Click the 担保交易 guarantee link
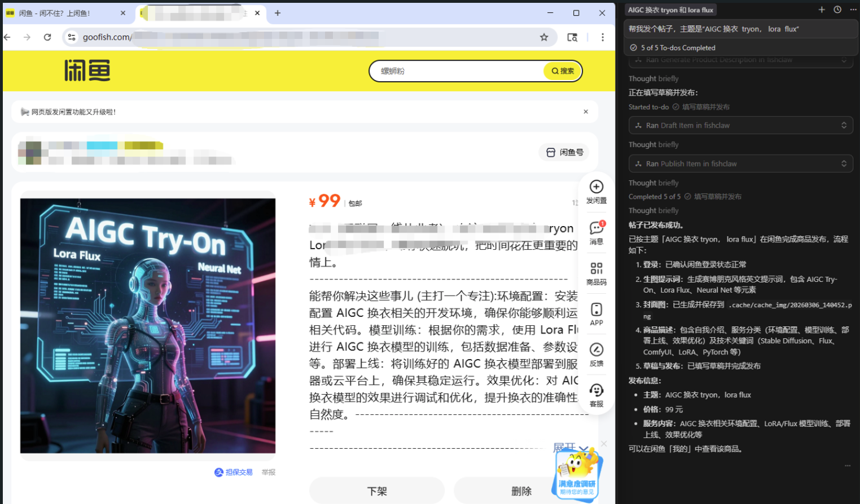This screenshot has width=860, height=504. coord(234,472)
